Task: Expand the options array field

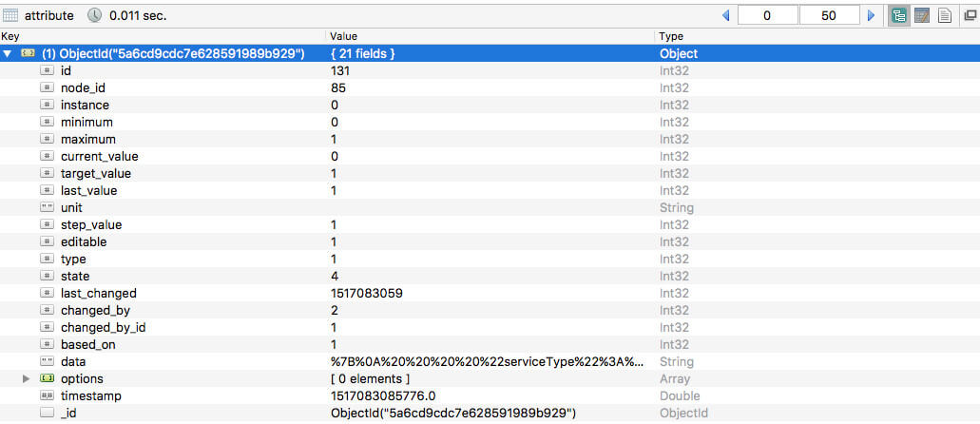Action: (x=27, y=379)
